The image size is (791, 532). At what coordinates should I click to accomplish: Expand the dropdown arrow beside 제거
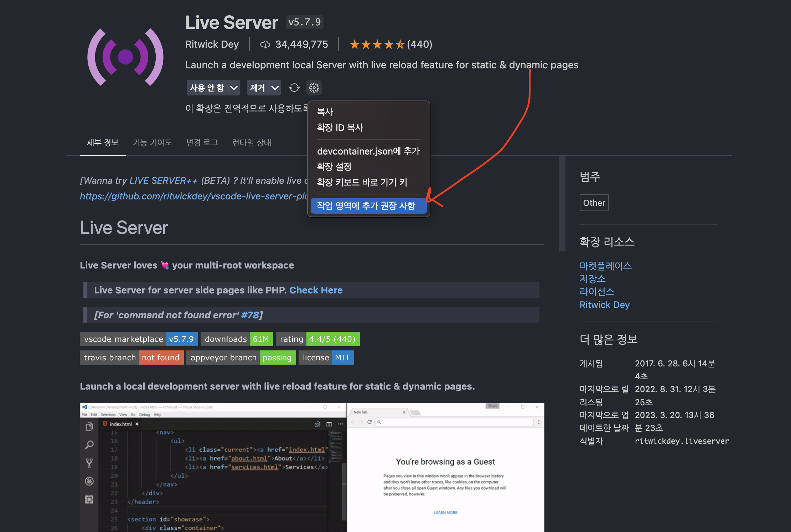275,88
